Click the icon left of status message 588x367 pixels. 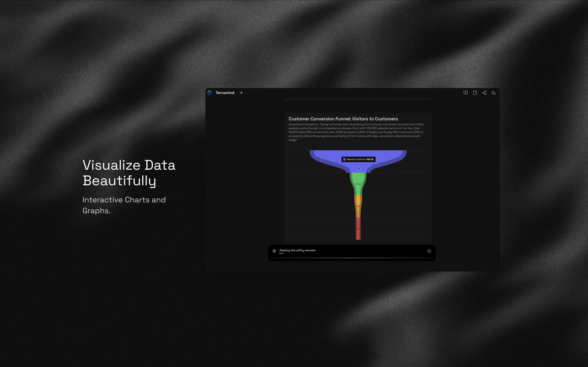(x=274, y=251)
